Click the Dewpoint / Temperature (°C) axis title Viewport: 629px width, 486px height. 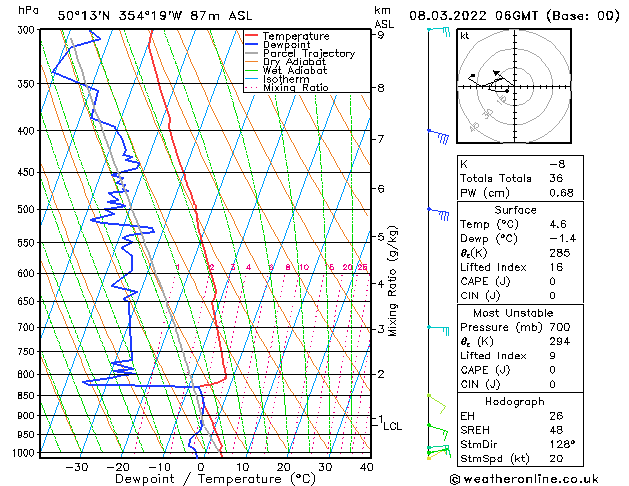215,479
